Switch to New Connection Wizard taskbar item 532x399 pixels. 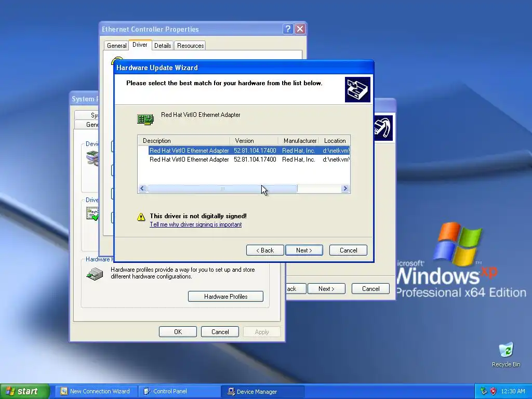[97, 391]
